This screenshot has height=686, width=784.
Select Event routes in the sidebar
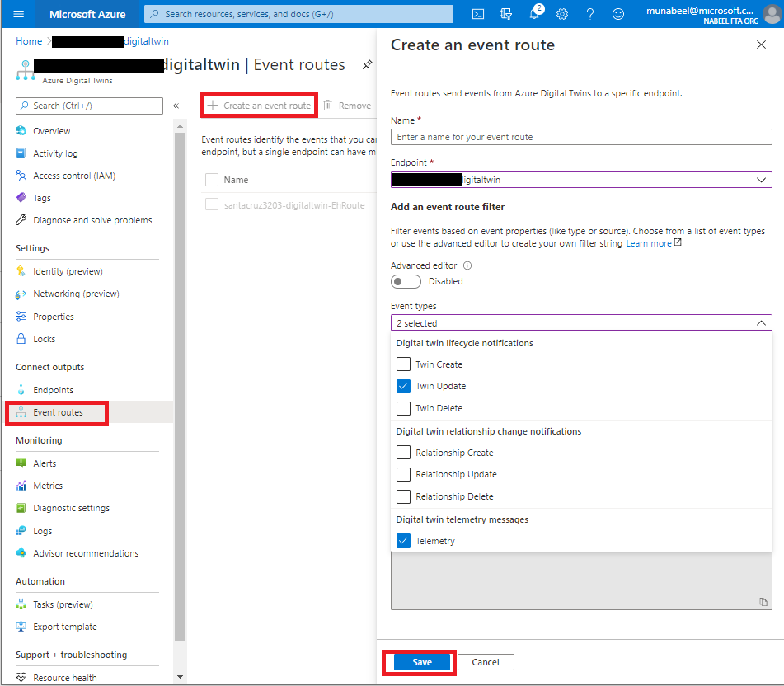click(x=58, y=412)
